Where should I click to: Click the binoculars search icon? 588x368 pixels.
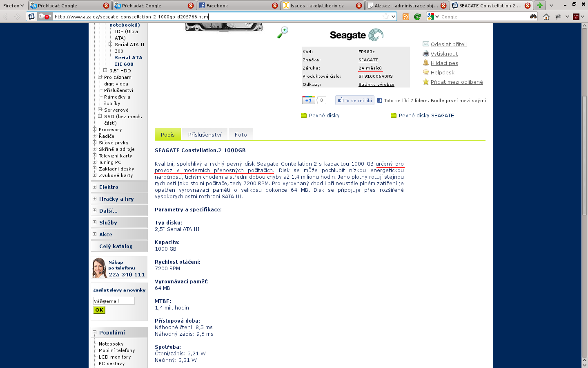tap(533, 16)
